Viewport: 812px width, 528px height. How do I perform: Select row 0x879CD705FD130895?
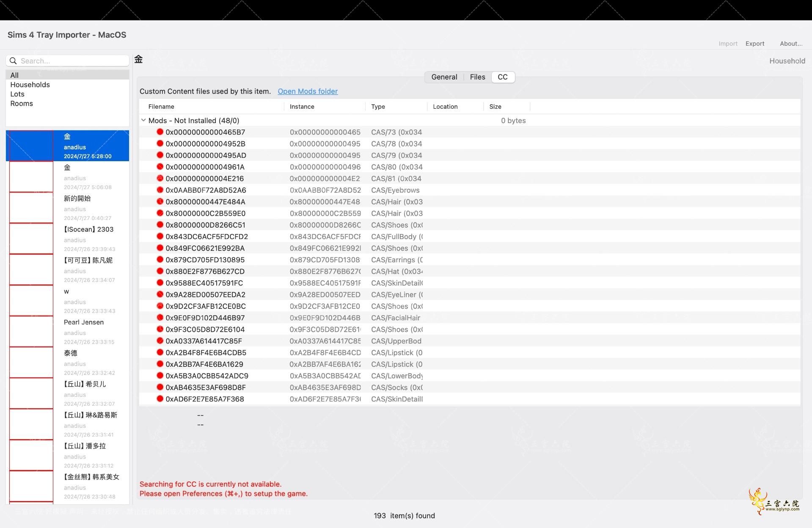[x=469, y=260]
